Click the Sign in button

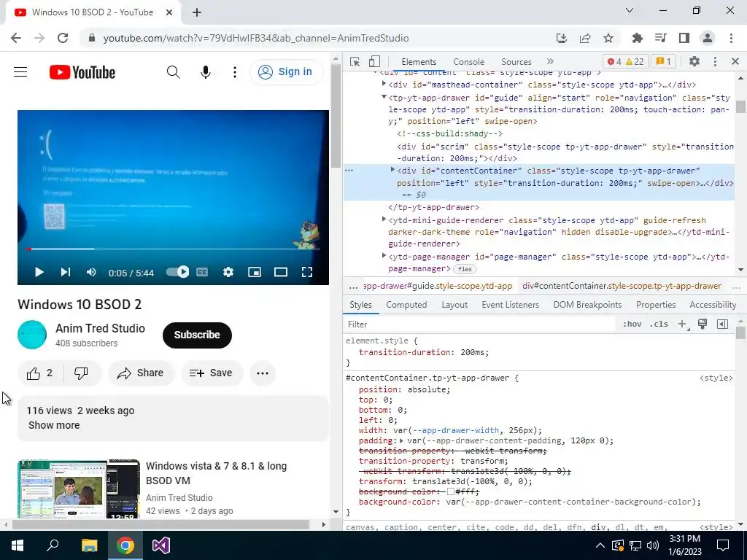coord(285,72)
